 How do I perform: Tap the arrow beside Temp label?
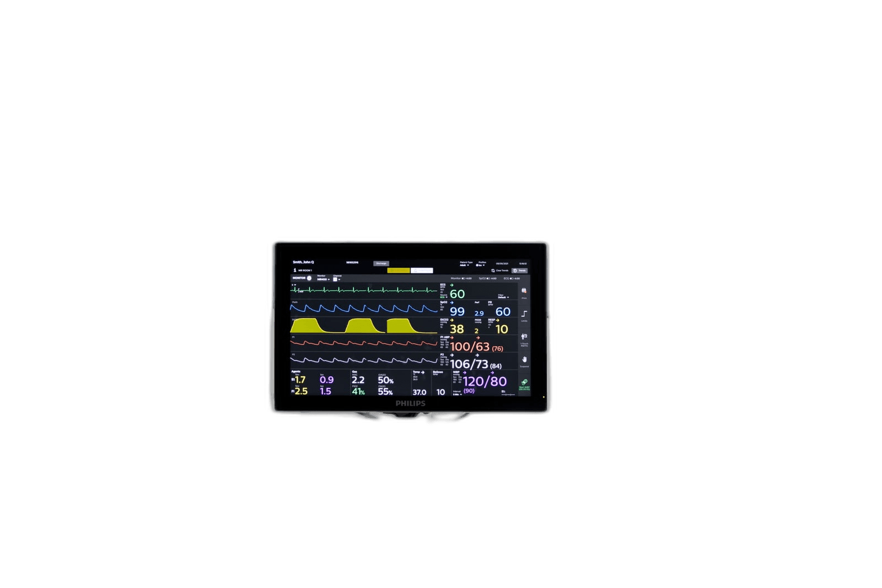(423, 373)
